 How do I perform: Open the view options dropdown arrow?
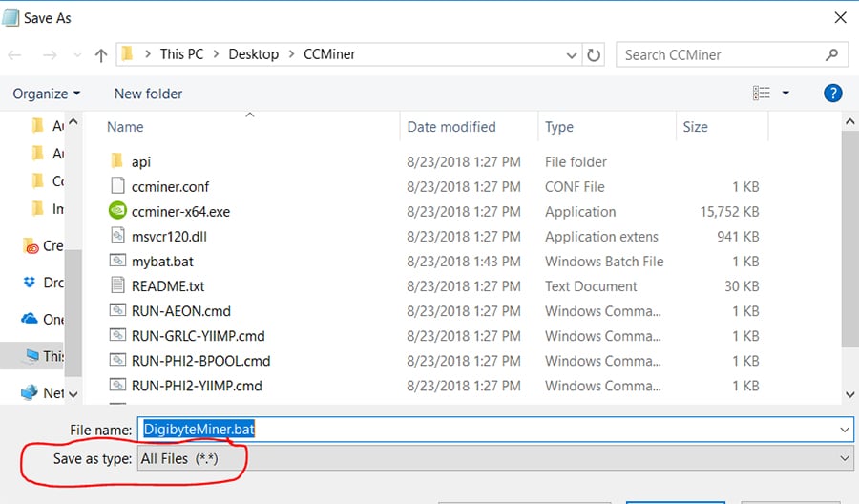tap(786, 93)
